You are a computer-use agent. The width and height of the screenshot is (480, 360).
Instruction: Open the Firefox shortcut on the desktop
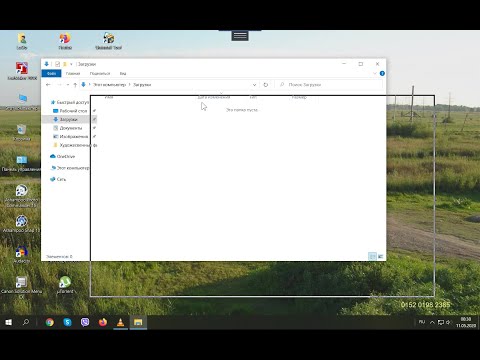[x=65, y=41]
